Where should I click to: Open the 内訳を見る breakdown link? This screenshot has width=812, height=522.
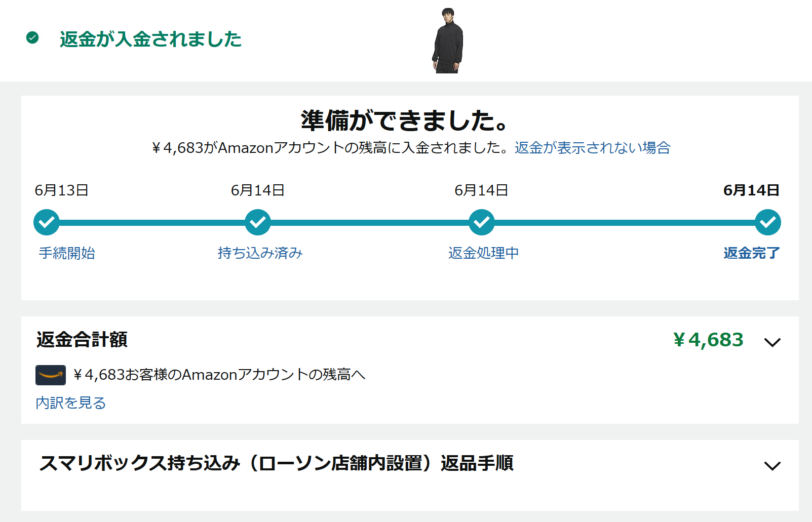(x=71, y=403)
